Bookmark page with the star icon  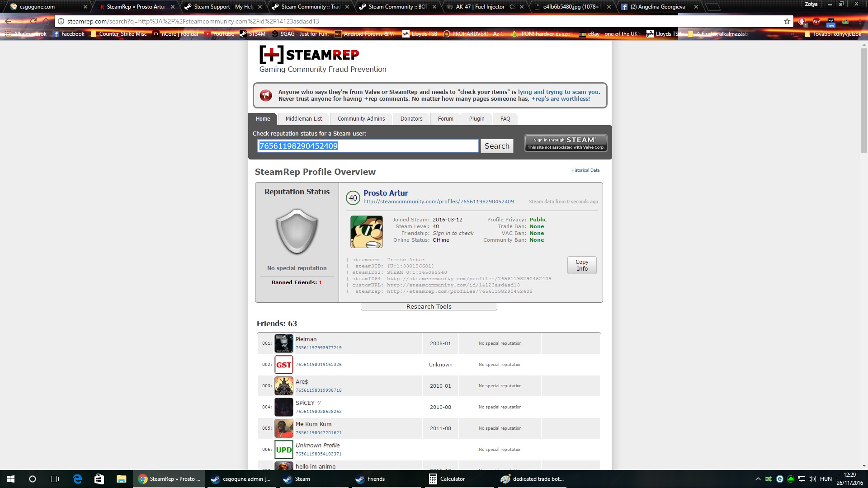tap(787, 21)
